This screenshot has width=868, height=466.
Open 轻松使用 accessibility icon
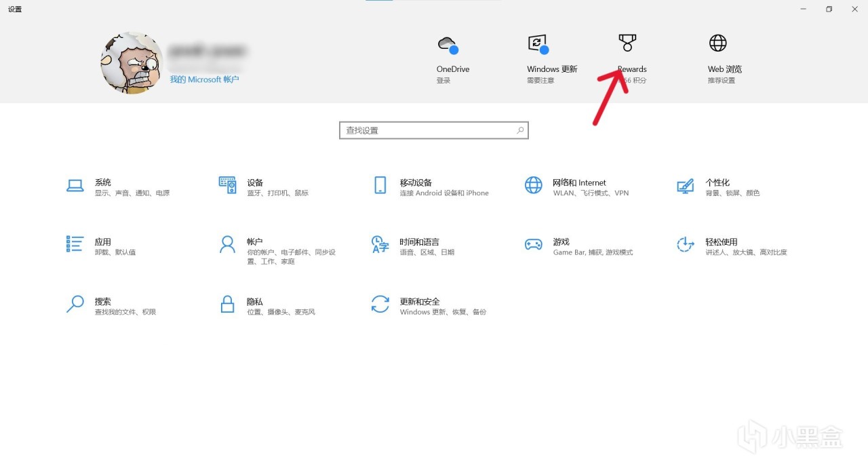[x=686, y=244]
